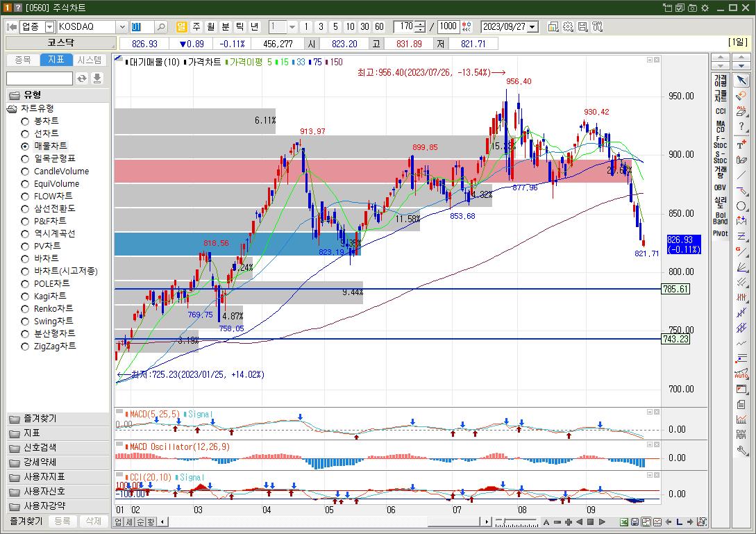Click the magnifier search icon near code field
Image resolution: width=756 pixels, height=534 pixels.
click(161, 26)
